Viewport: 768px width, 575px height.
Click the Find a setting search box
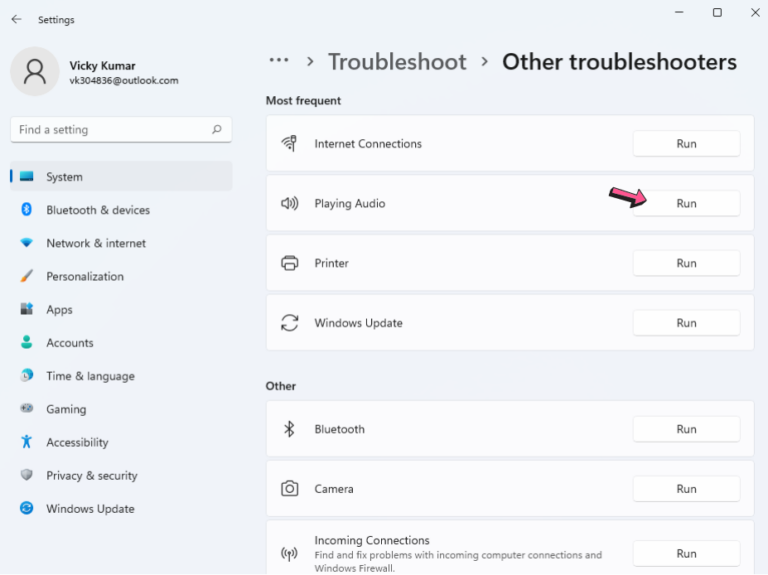tap(110, 129)
